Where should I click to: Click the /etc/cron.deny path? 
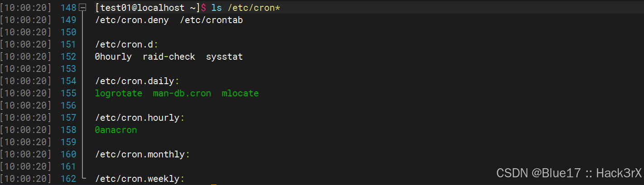tap(132, 20)
